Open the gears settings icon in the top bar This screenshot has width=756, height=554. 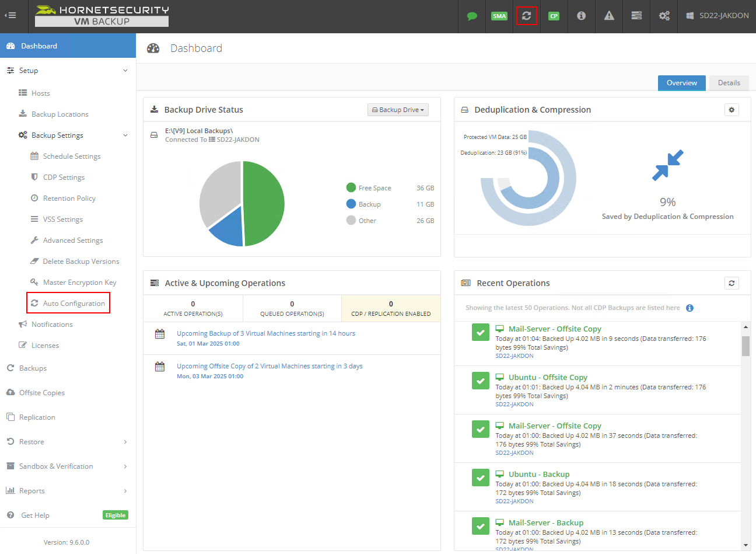click(664, 16)
